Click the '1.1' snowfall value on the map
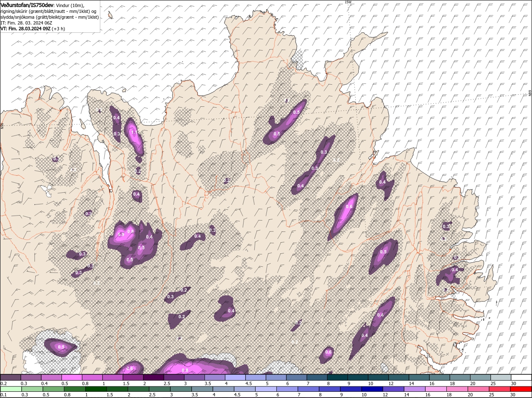This screenshot has width=532, height=398. 134,133
